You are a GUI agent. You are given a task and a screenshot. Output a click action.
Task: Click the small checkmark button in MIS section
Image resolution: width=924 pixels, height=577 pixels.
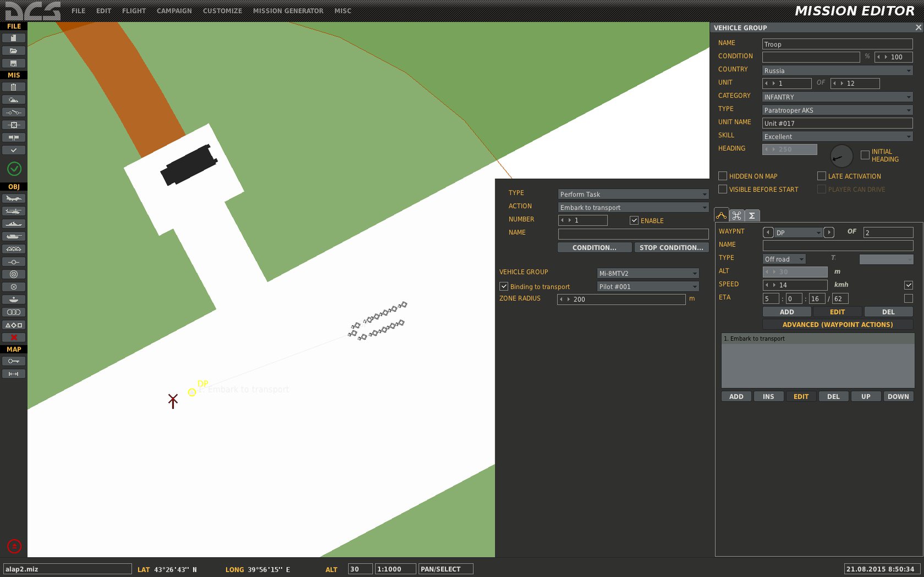(14, 150)
